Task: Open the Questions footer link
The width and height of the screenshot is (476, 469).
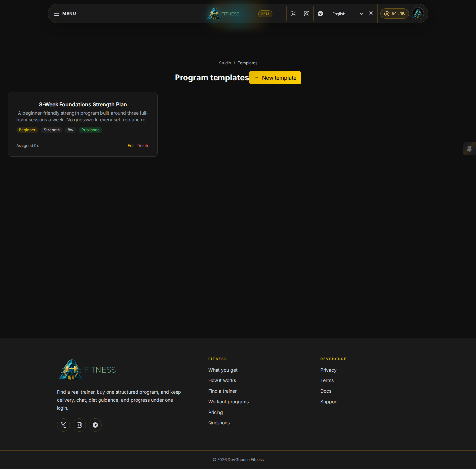Action: 219,423
